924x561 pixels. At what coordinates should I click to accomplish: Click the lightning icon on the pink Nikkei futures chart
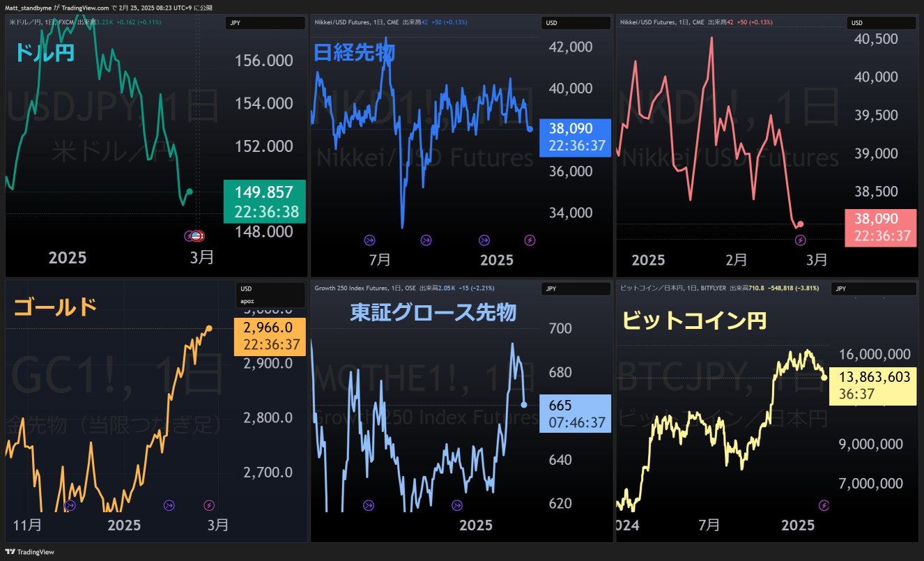(800, 240)
